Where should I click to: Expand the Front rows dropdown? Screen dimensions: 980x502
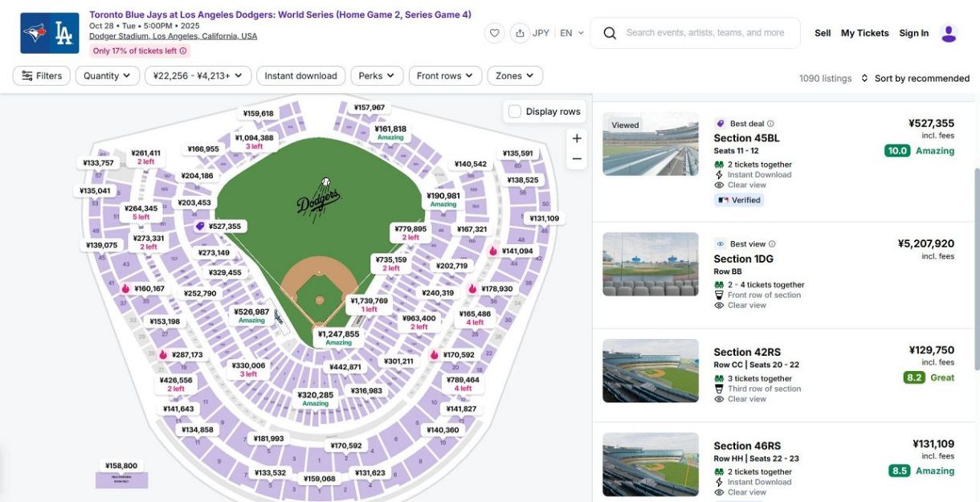pos(446,76)
